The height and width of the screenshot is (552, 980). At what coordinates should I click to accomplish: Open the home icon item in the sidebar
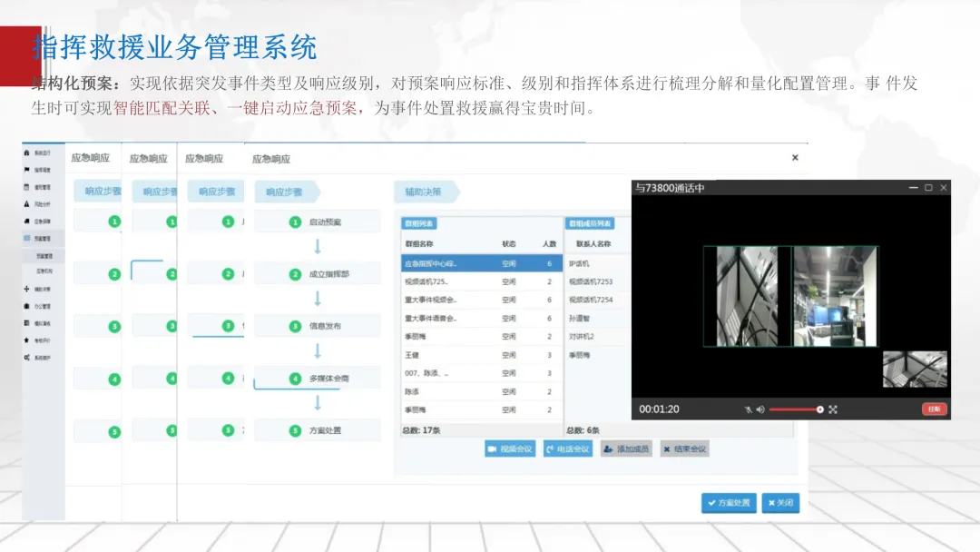[27, 153]
